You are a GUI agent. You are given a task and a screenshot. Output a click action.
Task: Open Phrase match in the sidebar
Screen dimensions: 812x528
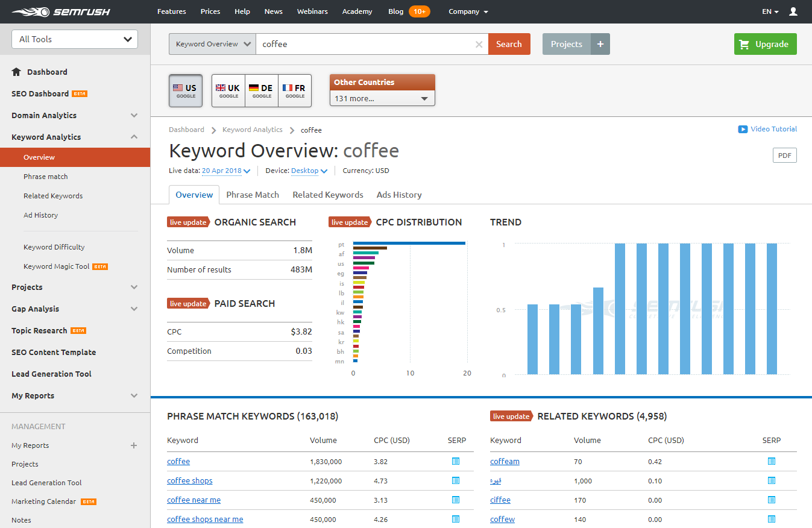coord(46,177)
